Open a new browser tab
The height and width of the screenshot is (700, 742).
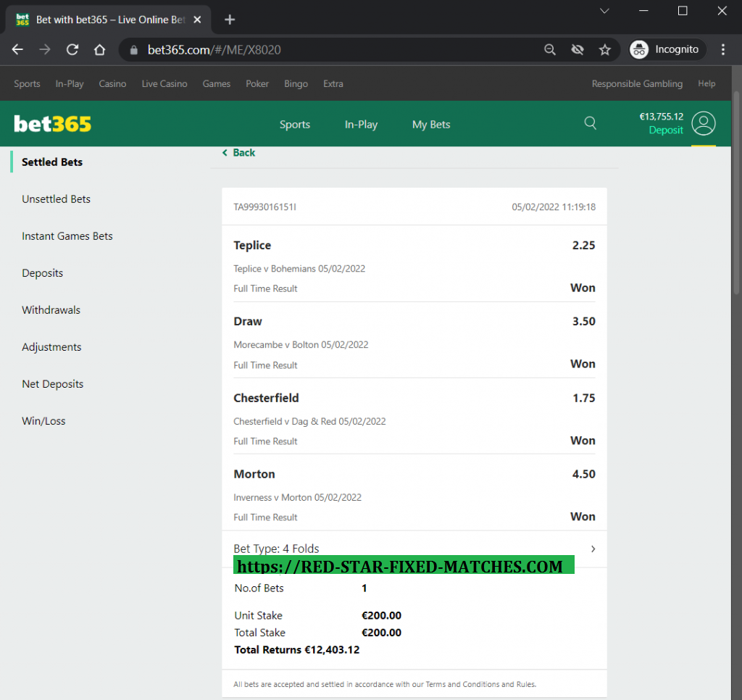[230, 20]
